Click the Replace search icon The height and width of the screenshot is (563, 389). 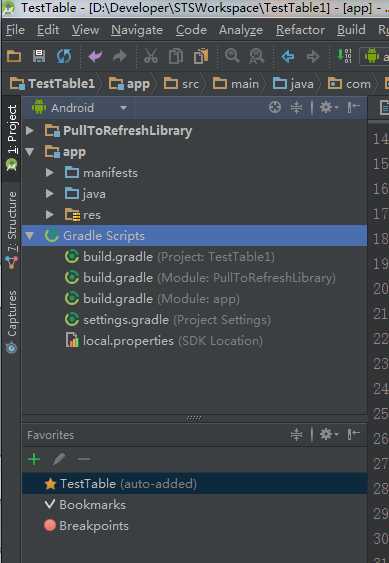tap(256, 56)
